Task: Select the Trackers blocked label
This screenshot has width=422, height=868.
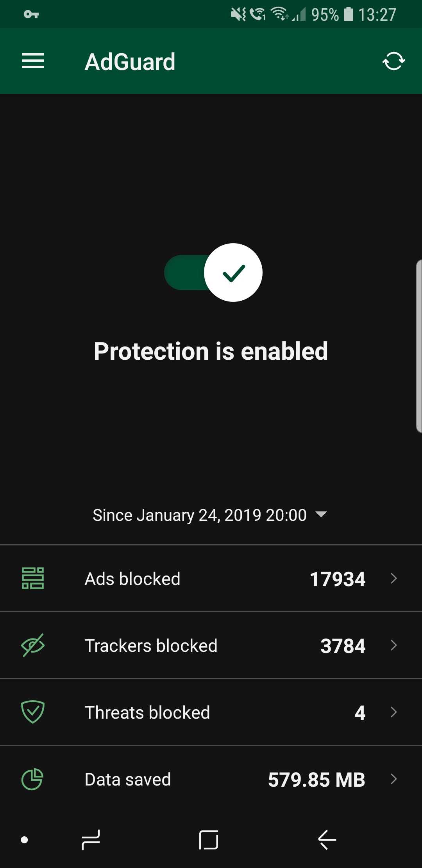Action: click(151, 646)
